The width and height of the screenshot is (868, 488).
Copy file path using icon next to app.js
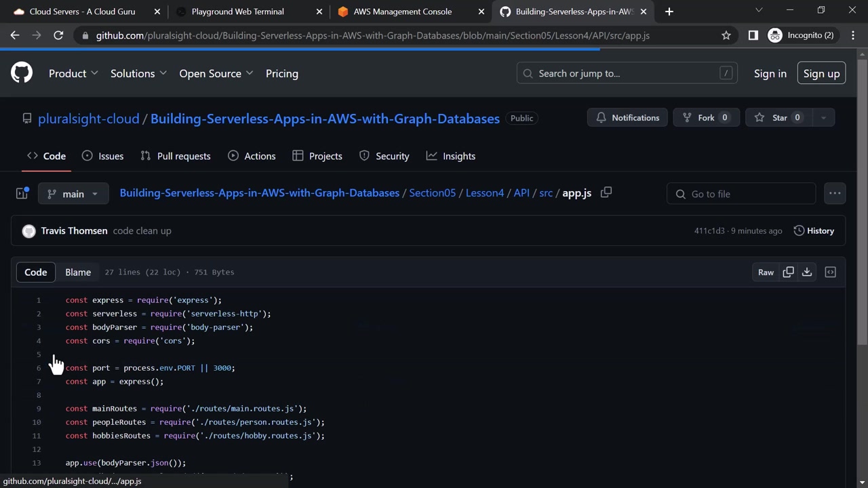606,192
